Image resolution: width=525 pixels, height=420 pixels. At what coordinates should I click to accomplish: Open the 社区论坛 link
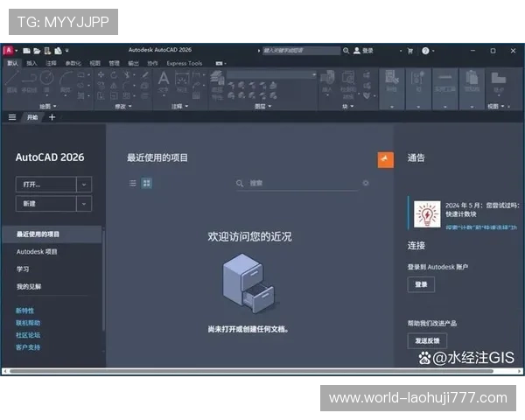click(x=28, y=335)
